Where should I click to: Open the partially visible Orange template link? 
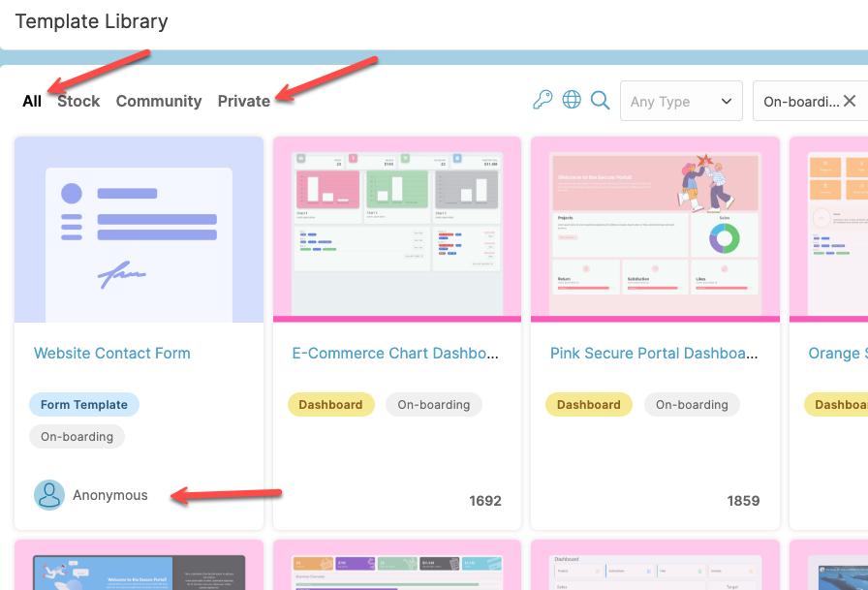838,353
